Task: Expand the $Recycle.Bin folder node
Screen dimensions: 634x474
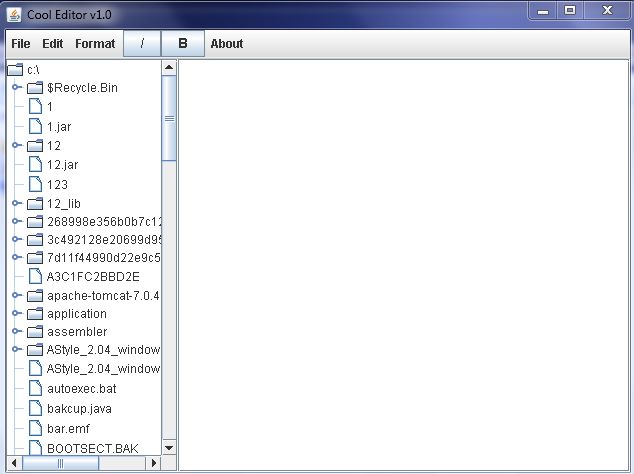Action: point(16,88)
